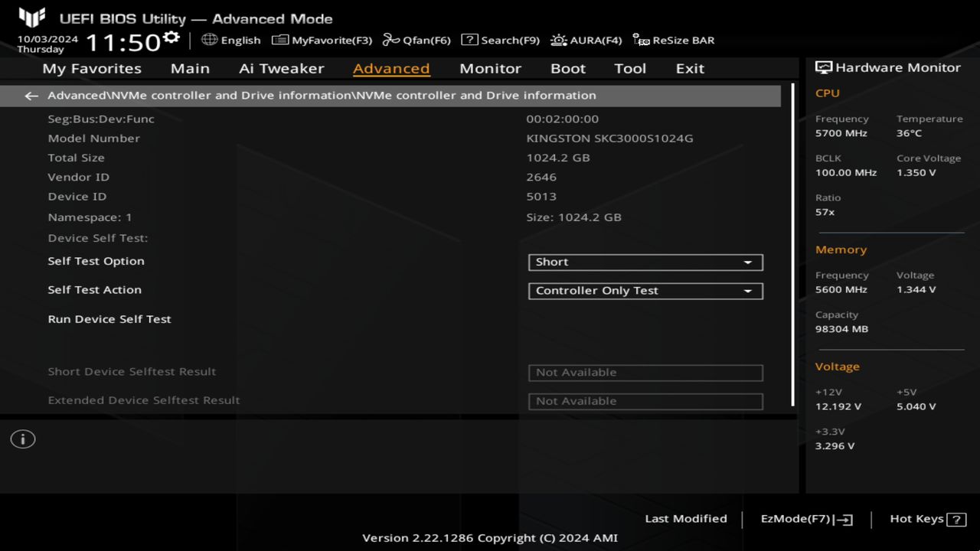Click the memory voltage 1.344 V value

coord(916,290)
